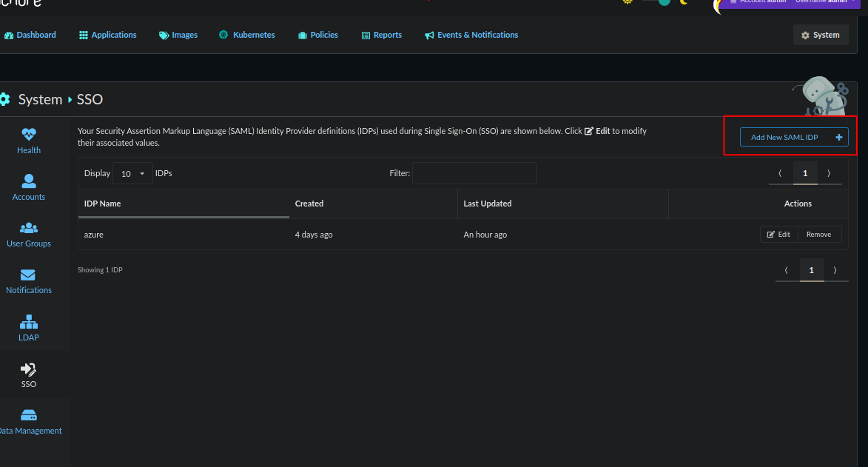Screen dimensions: 868x467
Task: Open Data Management in the sidebar
Action: point(30,422)
